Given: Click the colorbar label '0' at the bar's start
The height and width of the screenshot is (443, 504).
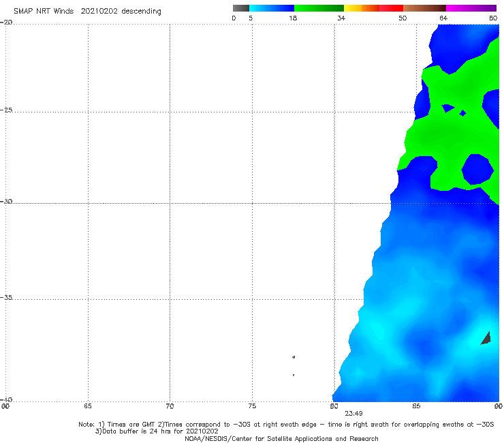Looking at the screenshot, I should 234,18.
